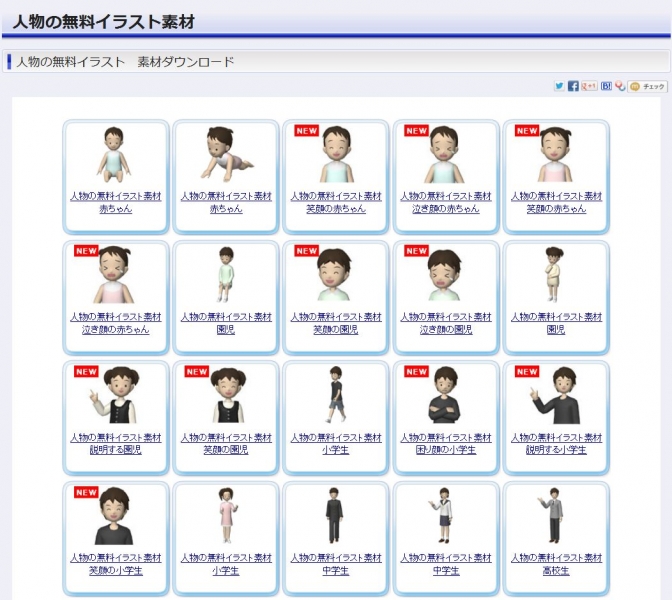Screen dimensions: 672x600
Task: Open the boy in black school uniform thumbnail
Action: (x=336, y=516)
